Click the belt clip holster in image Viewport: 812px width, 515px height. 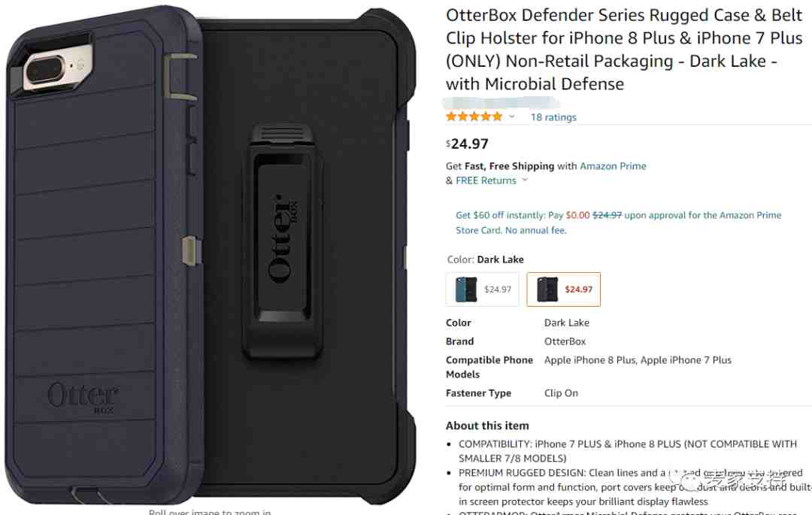(x=282, y=241)
